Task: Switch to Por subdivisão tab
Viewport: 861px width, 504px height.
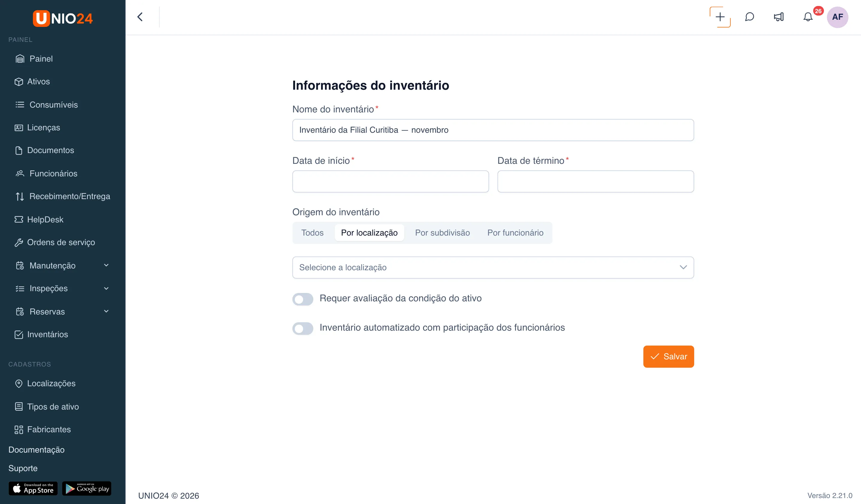Action: point(442,233)
